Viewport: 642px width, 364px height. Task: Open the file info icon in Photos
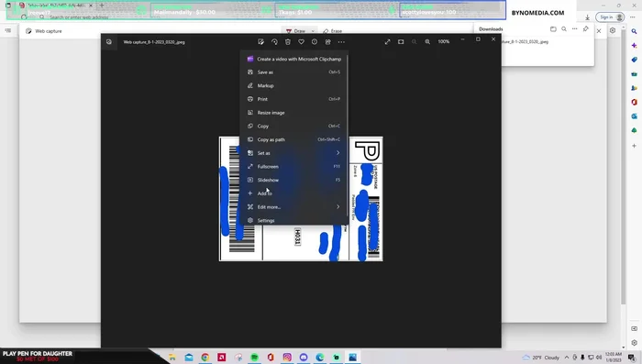click(315, 42)
